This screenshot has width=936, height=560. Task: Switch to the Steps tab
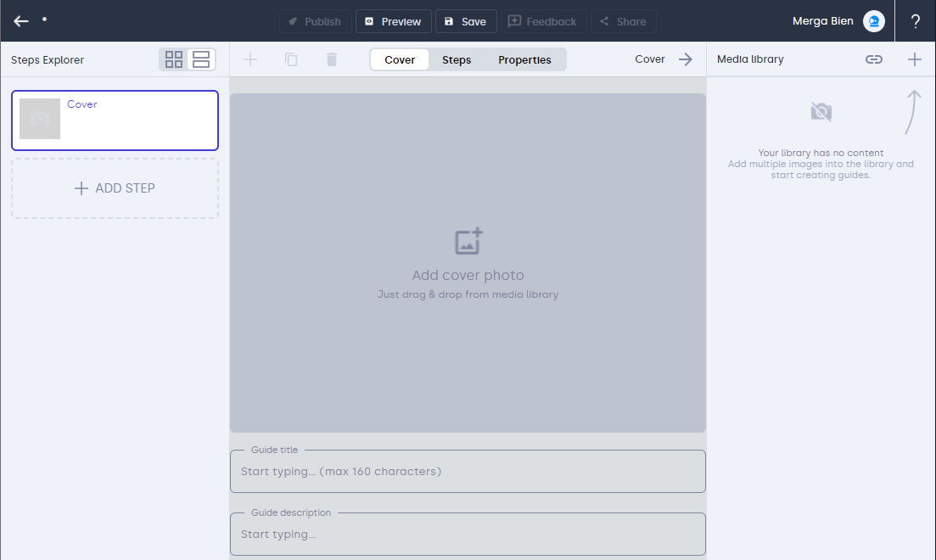[457, 59]
